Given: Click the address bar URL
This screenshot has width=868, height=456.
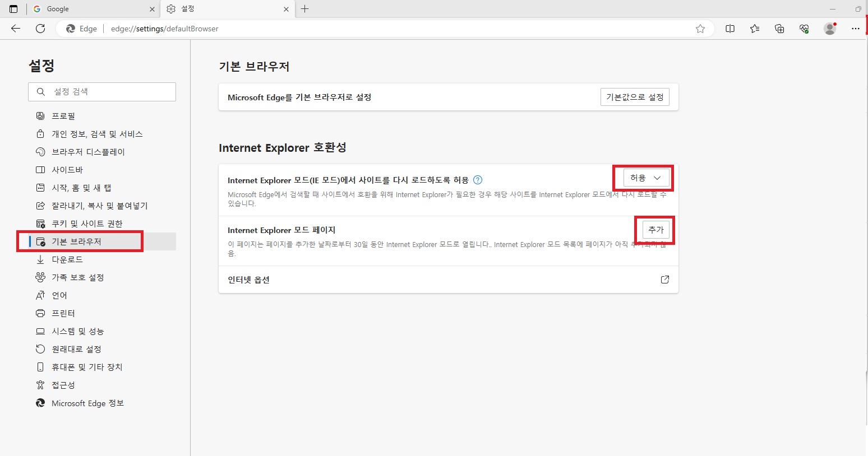Looking at the screenshot, I should click(x=165, y=29).
